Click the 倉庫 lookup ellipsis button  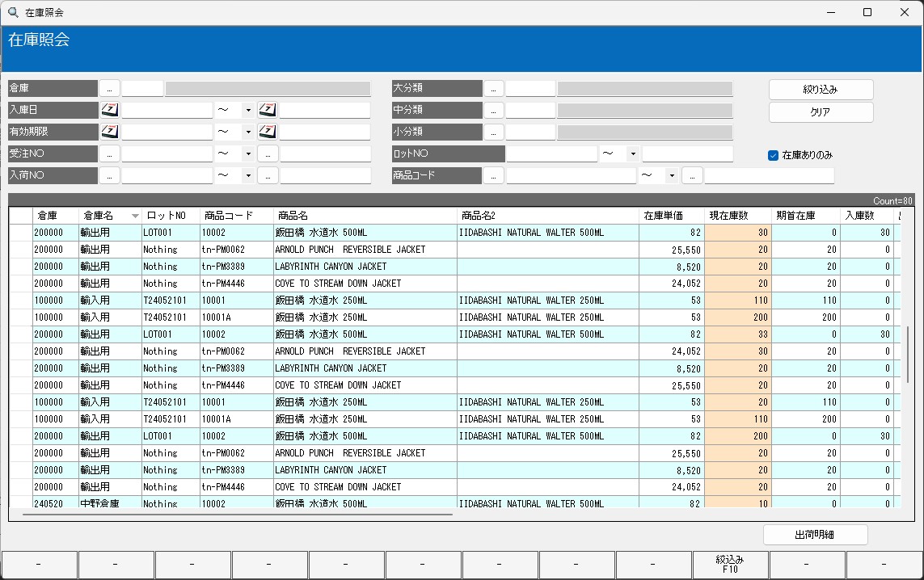click(110, 88)
